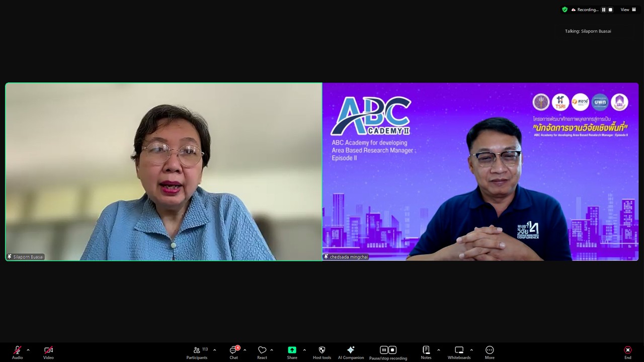Select chedsada mingchai's video tile

tap(480, 171)
